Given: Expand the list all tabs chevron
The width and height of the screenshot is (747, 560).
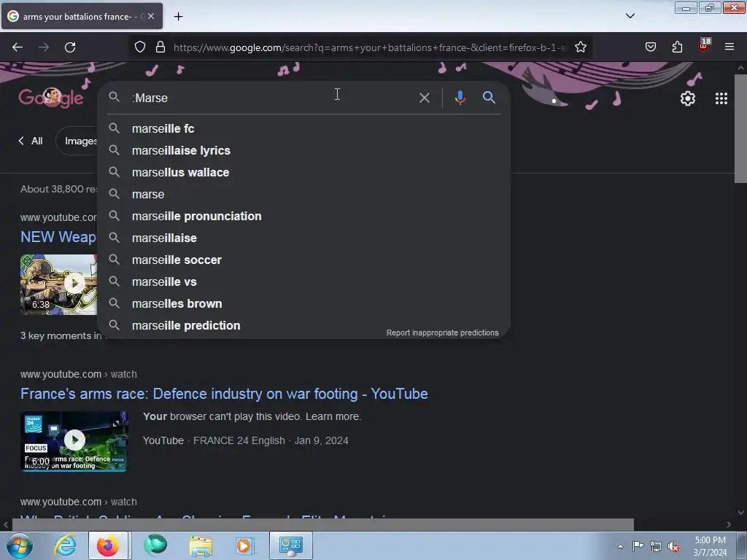Looking at the screenshot, I should click(630, 16).
